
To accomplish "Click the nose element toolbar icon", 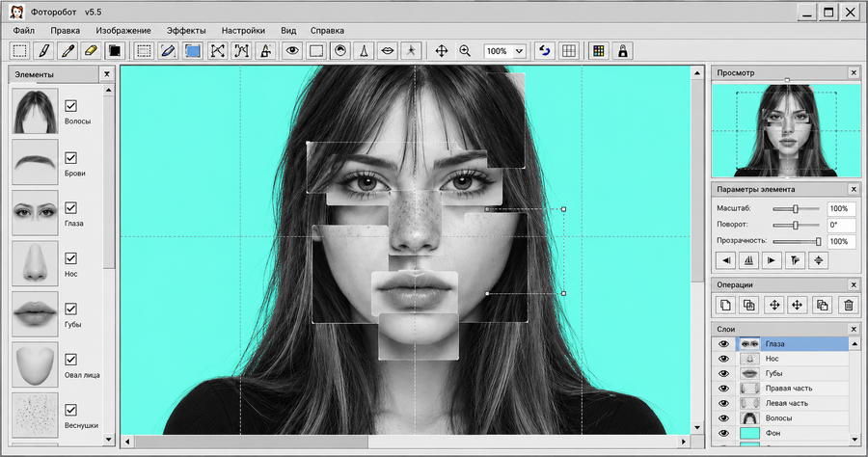I will [x=364, y=51].
